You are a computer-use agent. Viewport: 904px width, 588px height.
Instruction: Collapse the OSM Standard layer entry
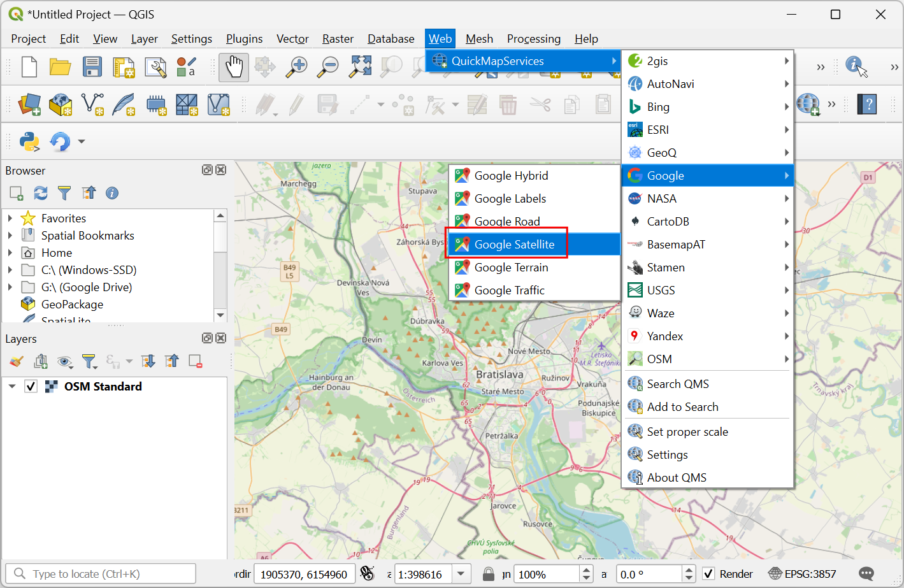(12, 387)
